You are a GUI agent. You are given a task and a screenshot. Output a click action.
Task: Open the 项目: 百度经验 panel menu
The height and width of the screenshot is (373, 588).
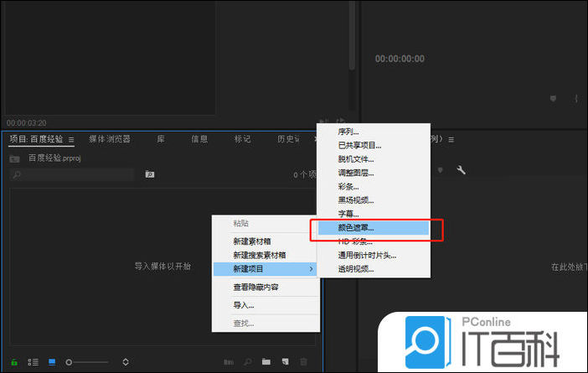click(x=71, y=139)
